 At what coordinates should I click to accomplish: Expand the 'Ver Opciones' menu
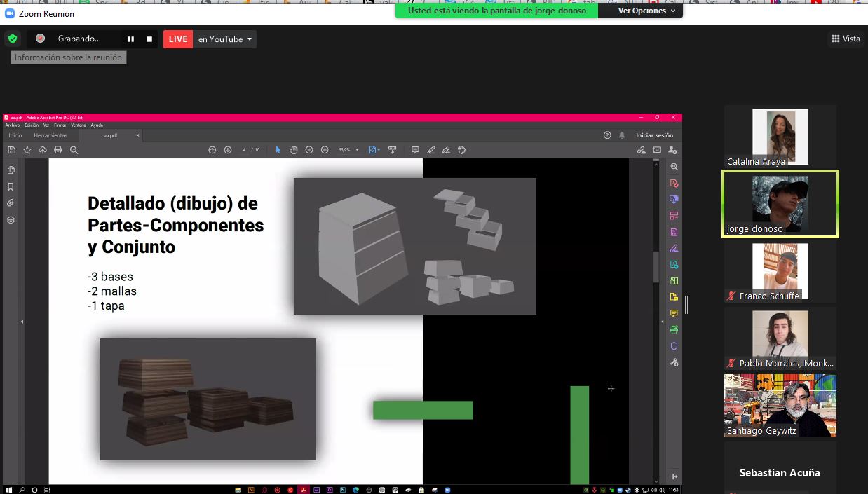click(x=646, y=11)
